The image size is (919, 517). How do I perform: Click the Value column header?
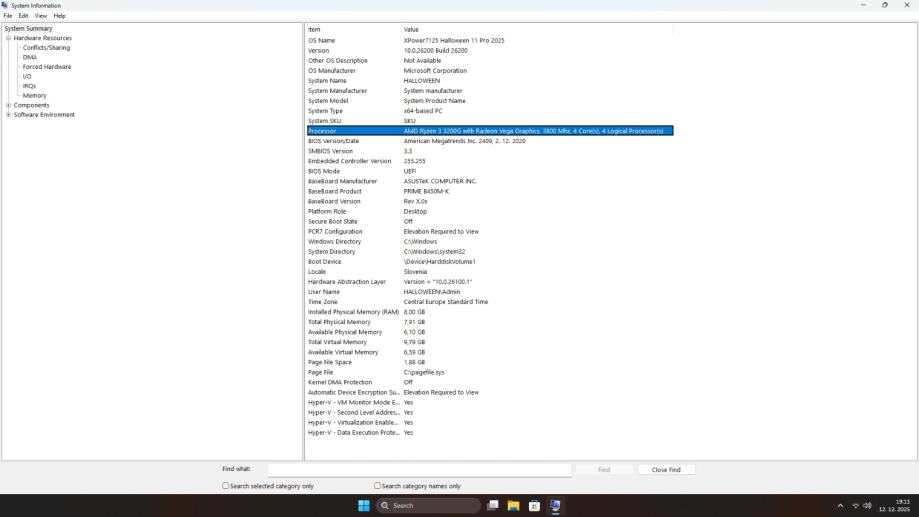411,29
